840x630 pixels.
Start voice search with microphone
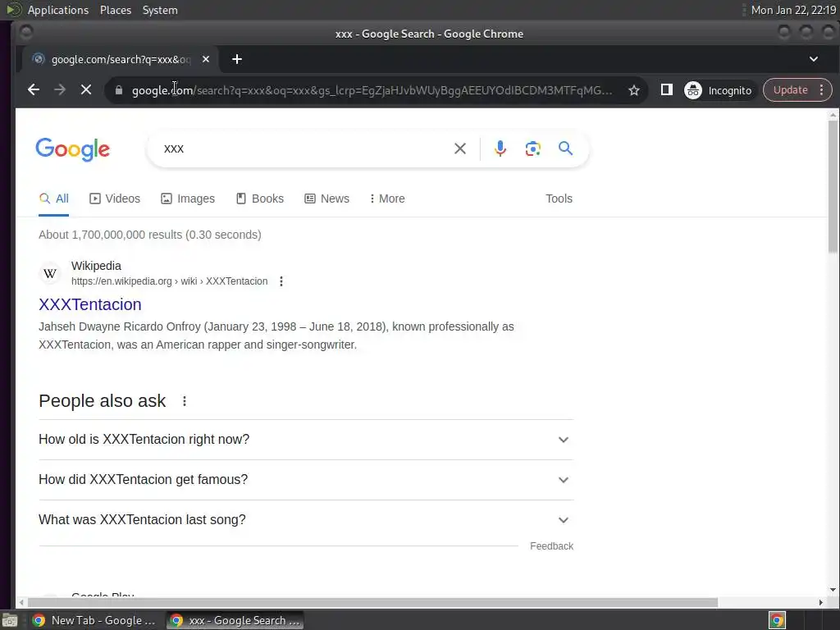click(x=500, y=148)
